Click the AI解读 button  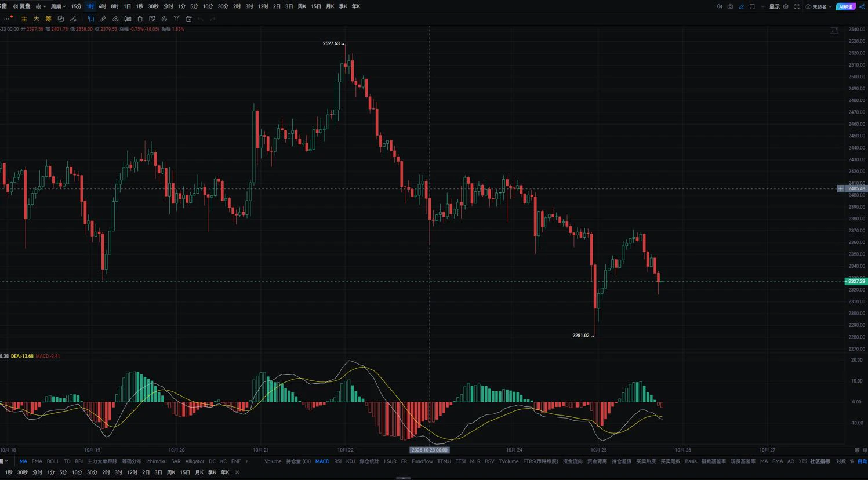[847, 6]
